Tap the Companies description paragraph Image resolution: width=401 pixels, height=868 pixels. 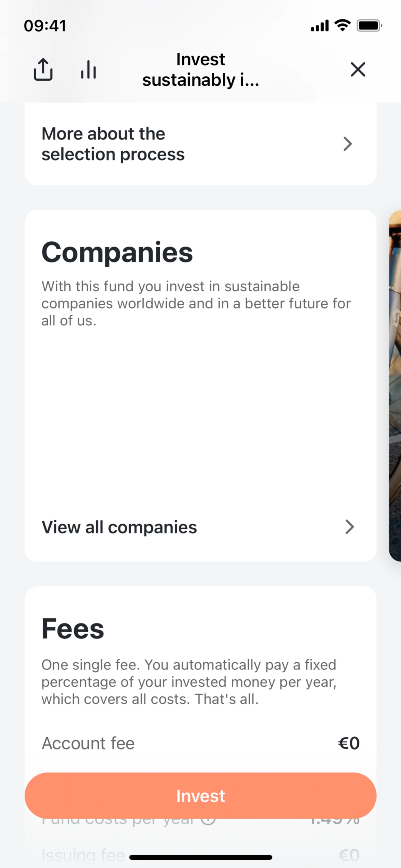click(196, 303)
